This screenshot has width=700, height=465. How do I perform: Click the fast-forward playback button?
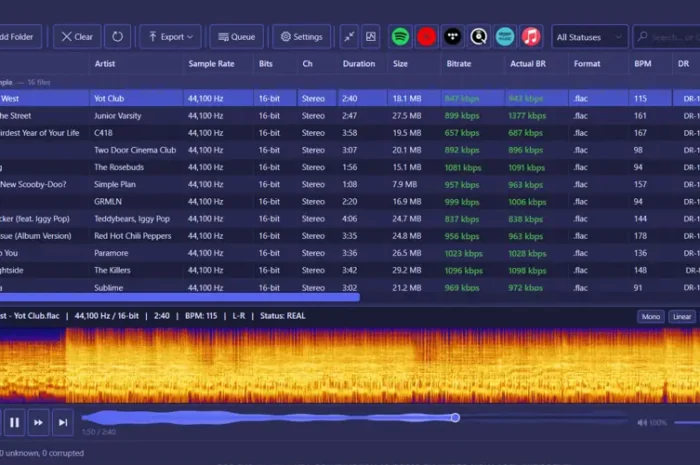pyautogui.click(x=38, y=422)
